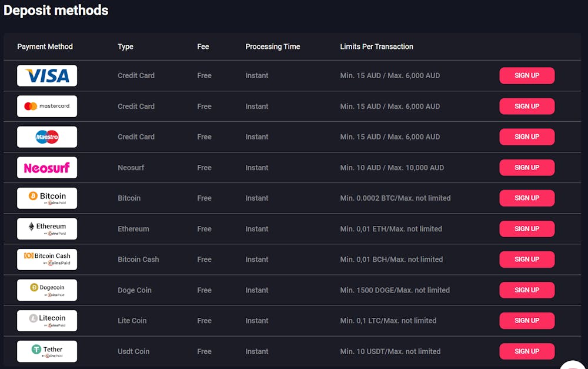Click the Processing Time column header
Screen dimensions: 588x369
(x=273, y=46)
